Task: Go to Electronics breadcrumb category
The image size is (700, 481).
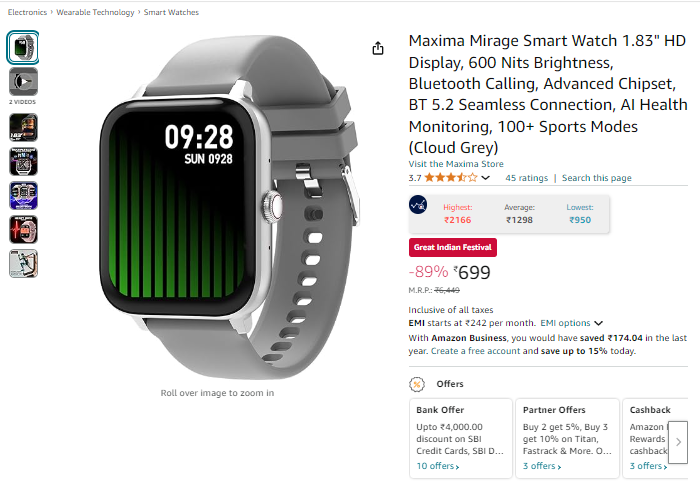Action: coord(27,13)
